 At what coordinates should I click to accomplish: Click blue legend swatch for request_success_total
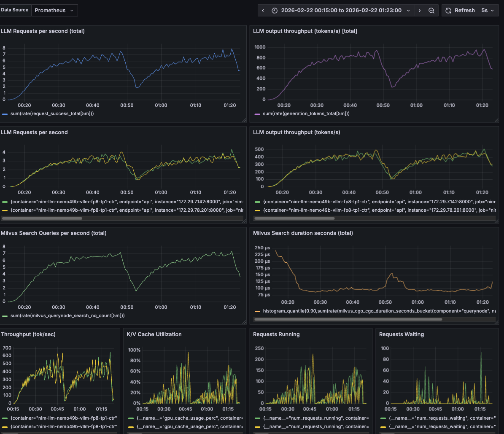[x=5, y=114]
